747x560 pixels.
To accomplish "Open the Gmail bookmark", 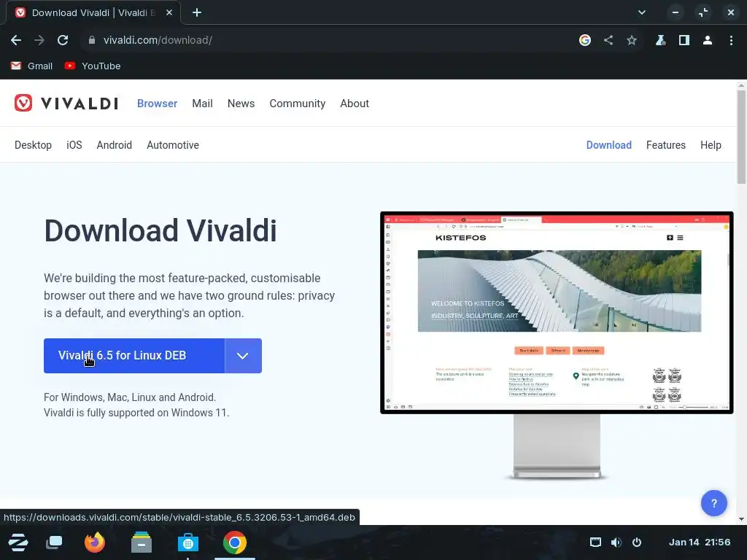I will [x=31, y=66].
